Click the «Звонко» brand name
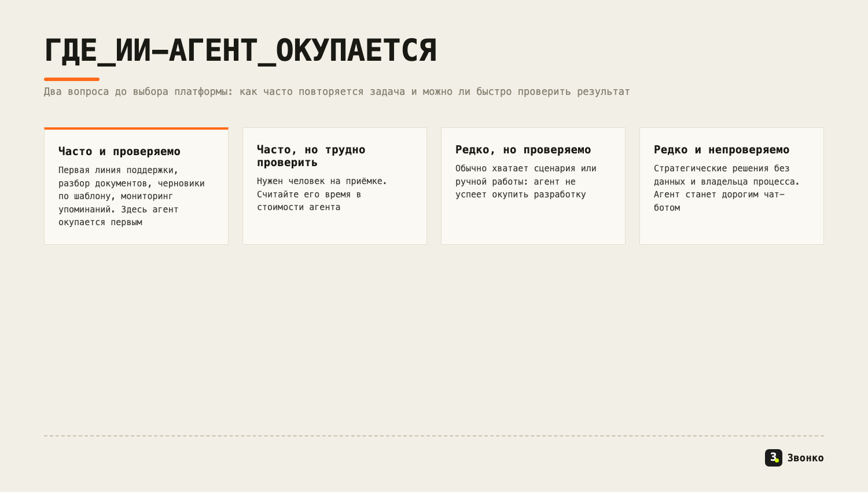 tap(806, 458)
